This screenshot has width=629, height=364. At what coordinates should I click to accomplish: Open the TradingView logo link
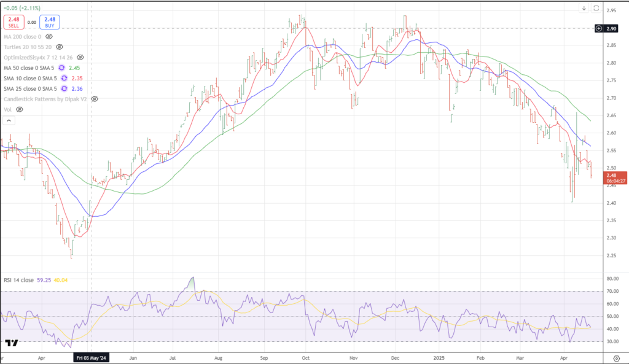(x=12, y=343)
